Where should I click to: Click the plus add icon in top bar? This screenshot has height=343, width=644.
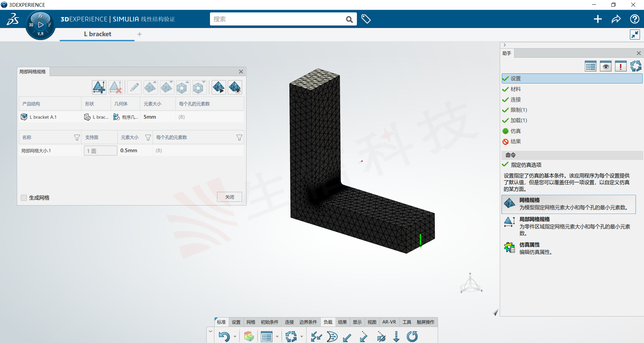click(598, 19)
